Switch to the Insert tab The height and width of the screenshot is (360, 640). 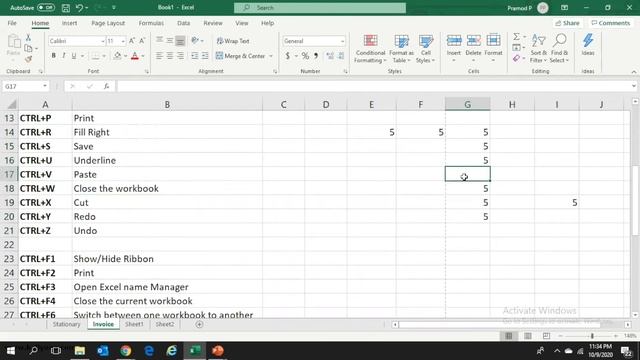69,23
